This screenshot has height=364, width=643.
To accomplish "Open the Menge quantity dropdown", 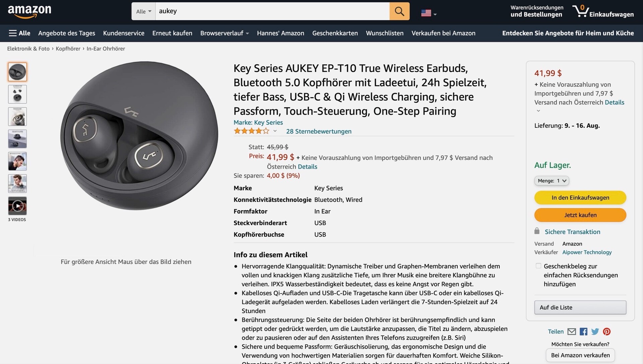I will click(552, 181).
